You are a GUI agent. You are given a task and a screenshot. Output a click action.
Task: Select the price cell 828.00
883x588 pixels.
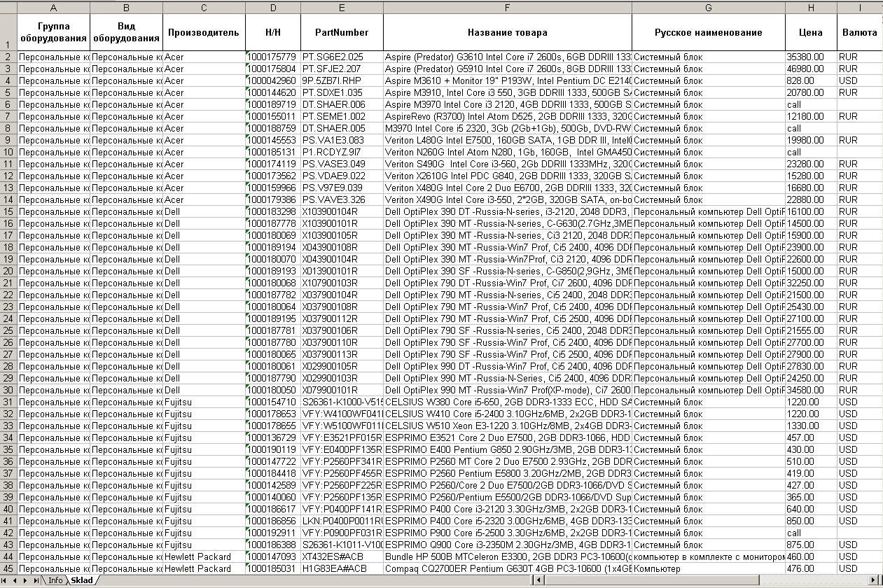click(x=811, y=80)
